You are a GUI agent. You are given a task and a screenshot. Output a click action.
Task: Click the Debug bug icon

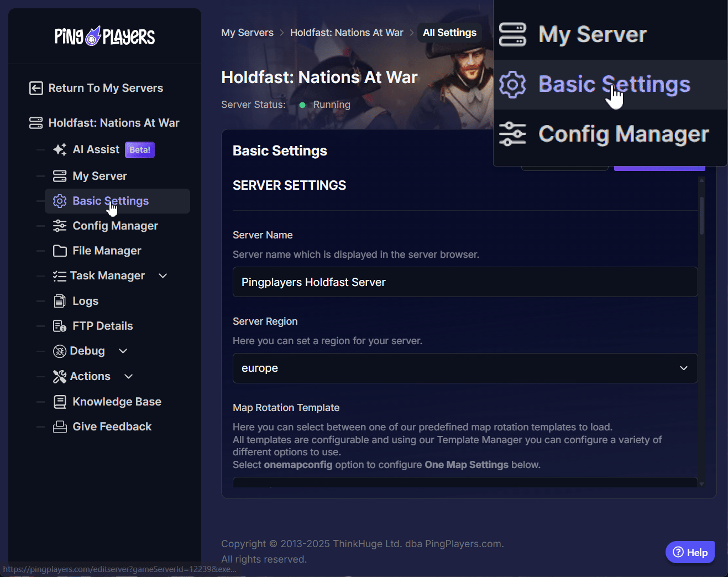point(60,351)
